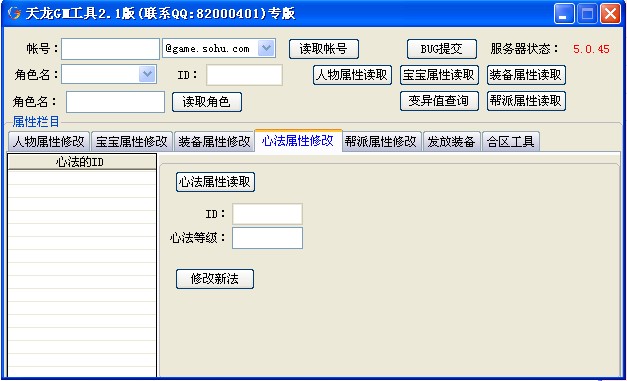627x381 pixels.
Task: Expand the 角色名 combo box arrow
Action: [147, 74]
